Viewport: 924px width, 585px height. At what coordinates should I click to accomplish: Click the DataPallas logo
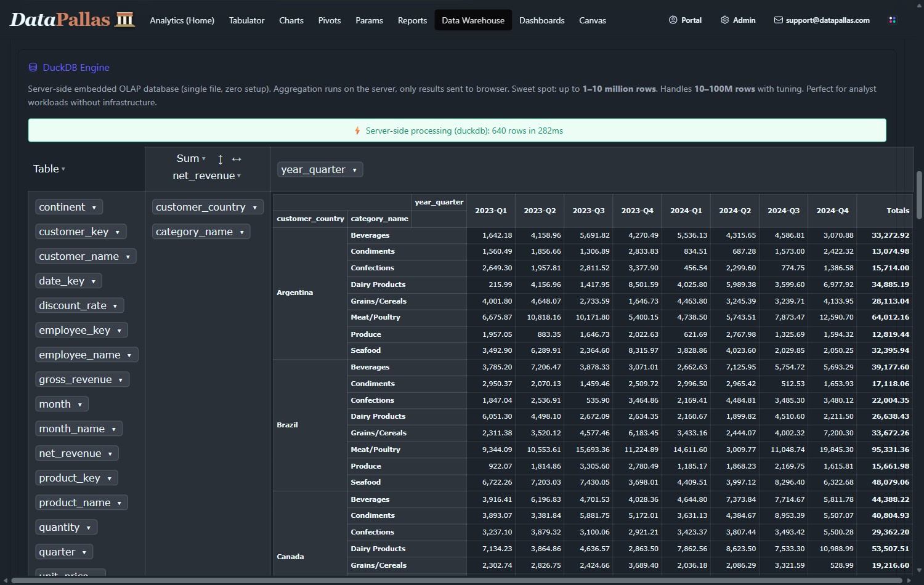pos(72,20)
